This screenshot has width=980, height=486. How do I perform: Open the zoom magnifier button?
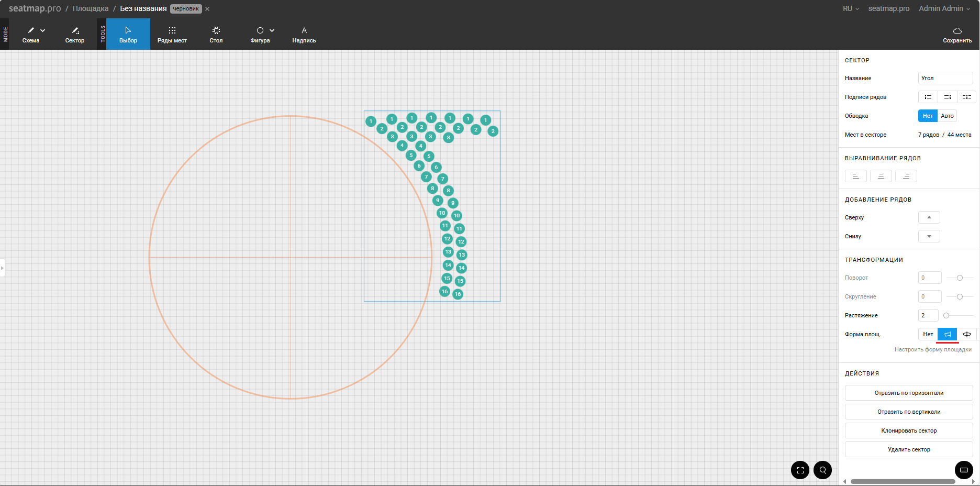[822, 470]
